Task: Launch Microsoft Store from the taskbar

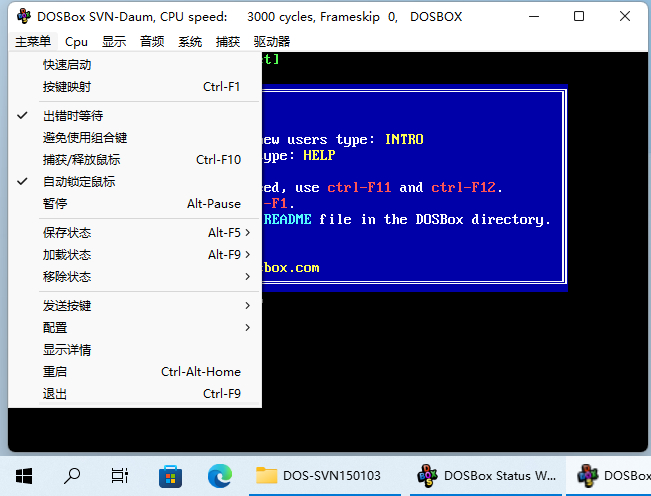Action: (170, 476)
